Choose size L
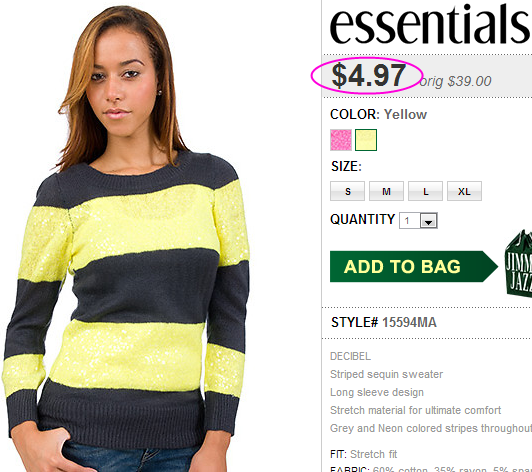This screenshot has width=532, height=472. coord(425,191)
